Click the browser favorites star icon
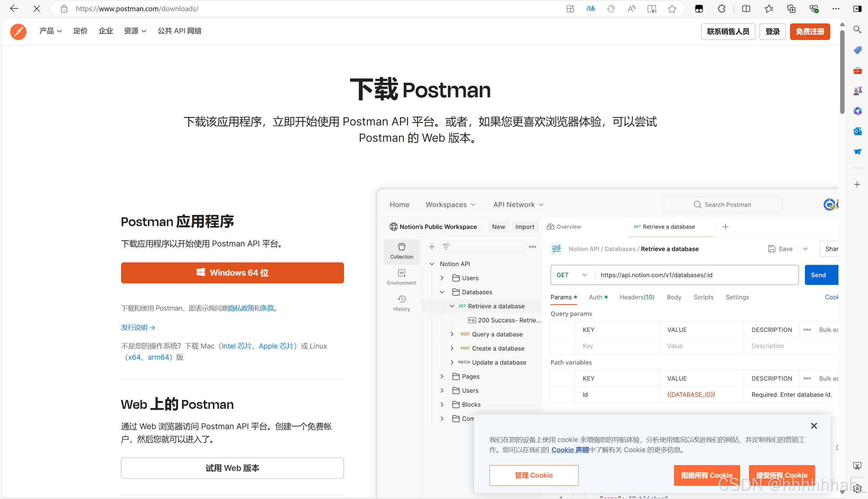Viewport: 868px width, 499px height. coord(672,9)
